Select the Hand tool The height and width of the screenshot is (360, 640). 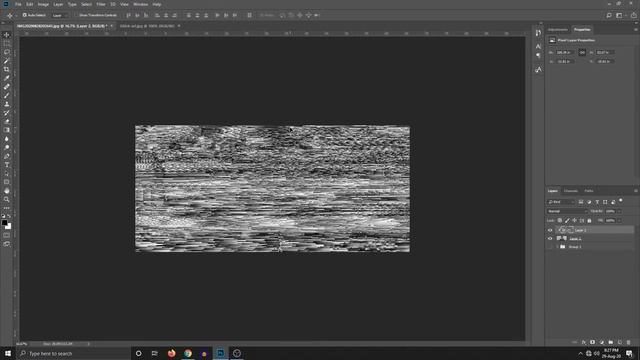(x=7, y=191)
